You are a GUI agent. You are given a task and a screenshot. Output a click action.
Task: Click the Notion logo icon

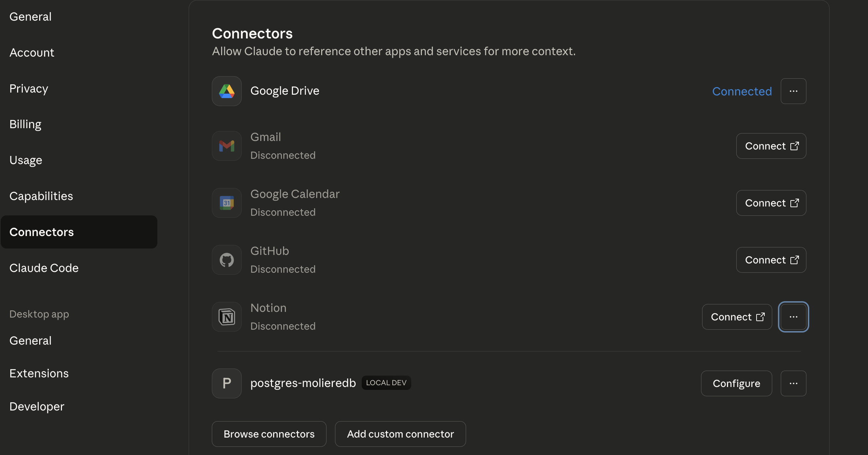click(x=227, y=317)
